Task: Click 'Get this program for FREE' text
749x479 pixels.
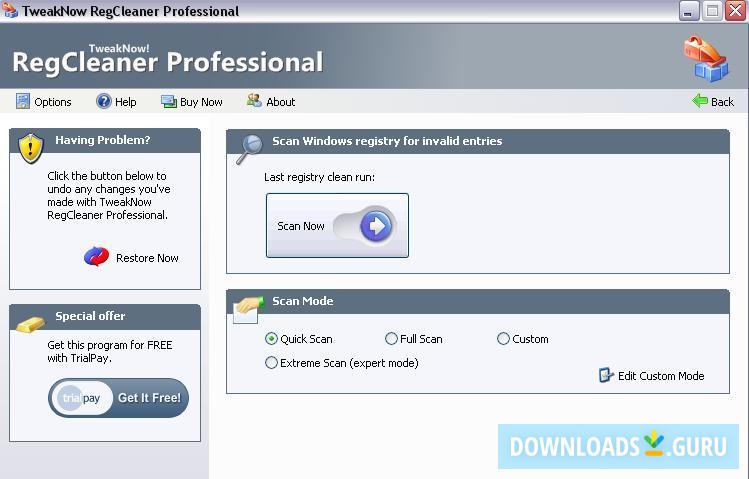Action: point(109,345)
